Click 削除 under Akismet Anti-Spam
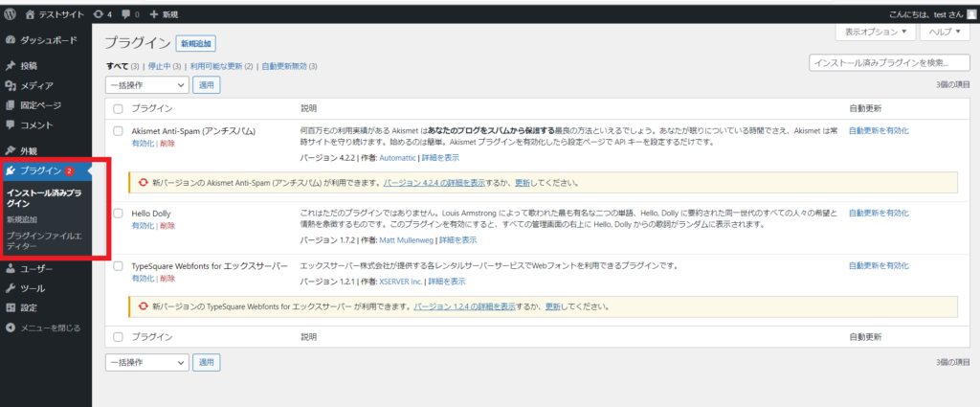Image resolution: width=980 pixels, height=407 pixels. [167, 144]
